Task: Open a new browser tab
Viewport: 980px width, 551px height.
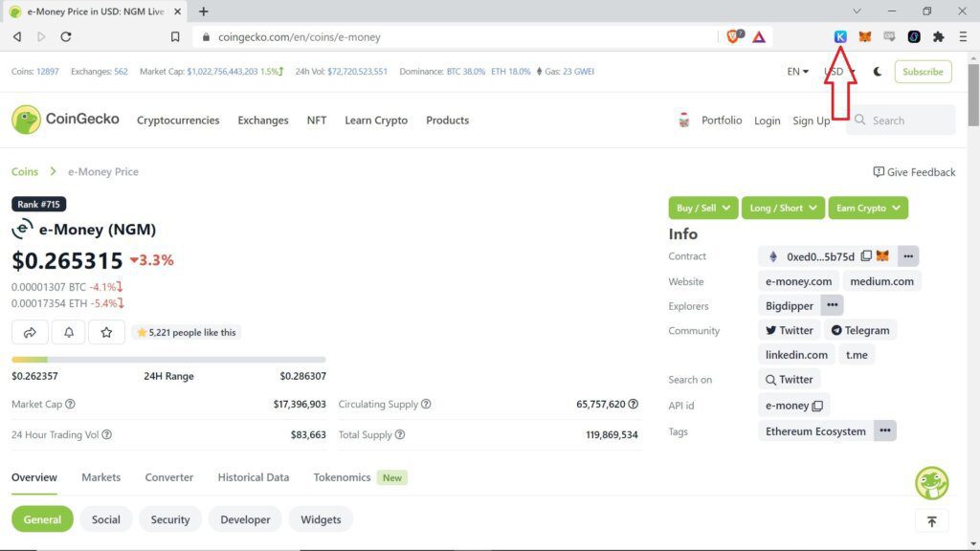Action: [203, 11]
